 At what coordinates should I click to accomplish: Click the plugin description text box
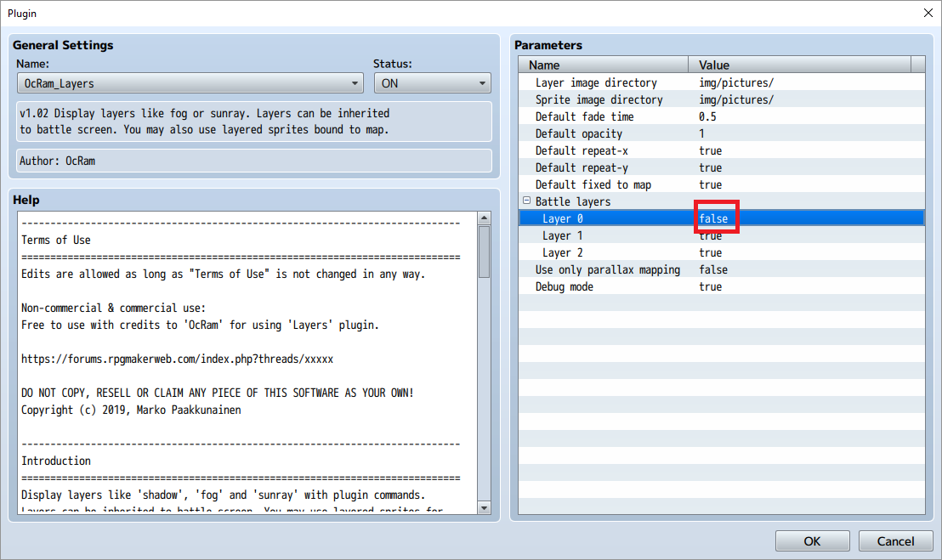[x=254, y=122]
